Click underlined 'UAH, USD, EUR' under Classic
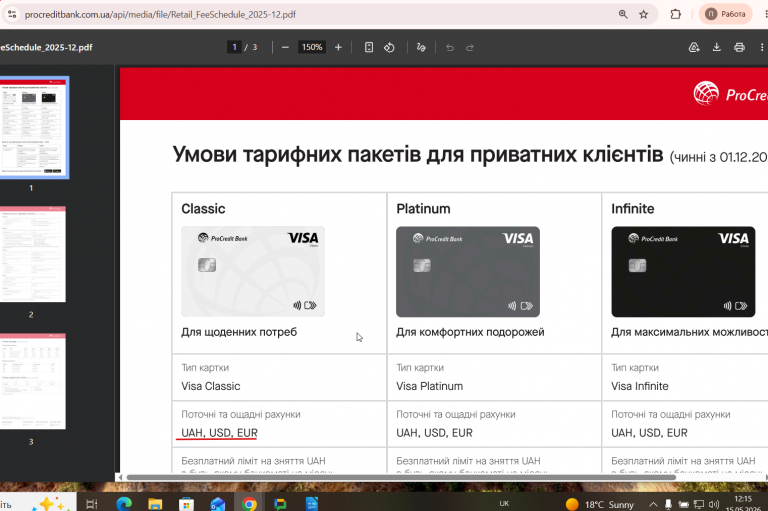 click(219, 433)
